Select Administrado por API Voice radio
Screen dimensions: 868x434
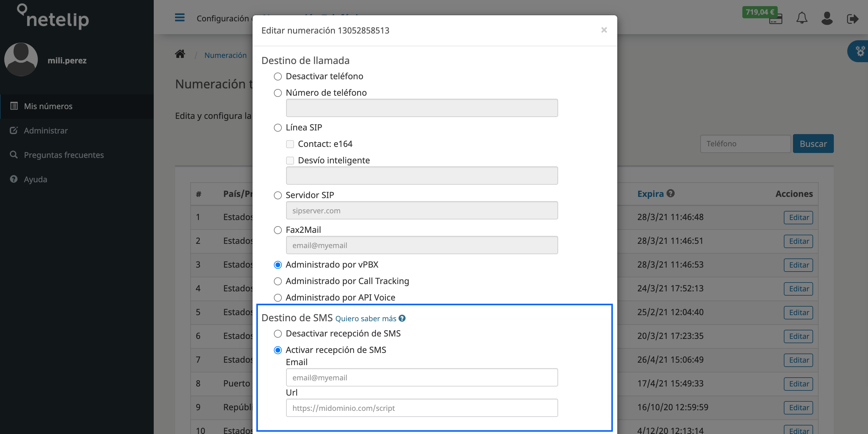coord(277,298)
